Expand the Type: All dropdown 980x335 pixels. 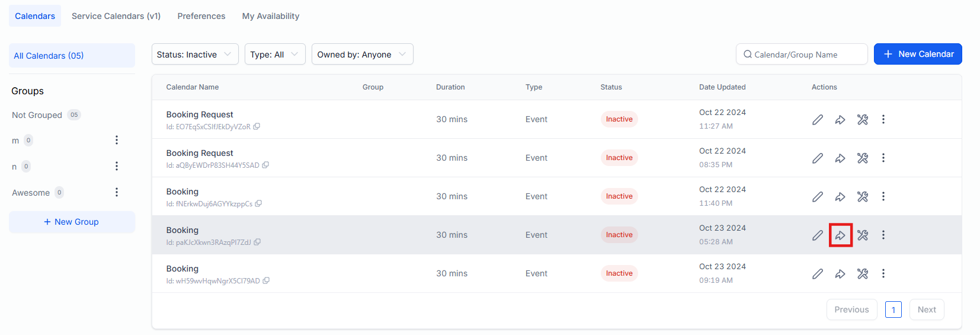274,55
